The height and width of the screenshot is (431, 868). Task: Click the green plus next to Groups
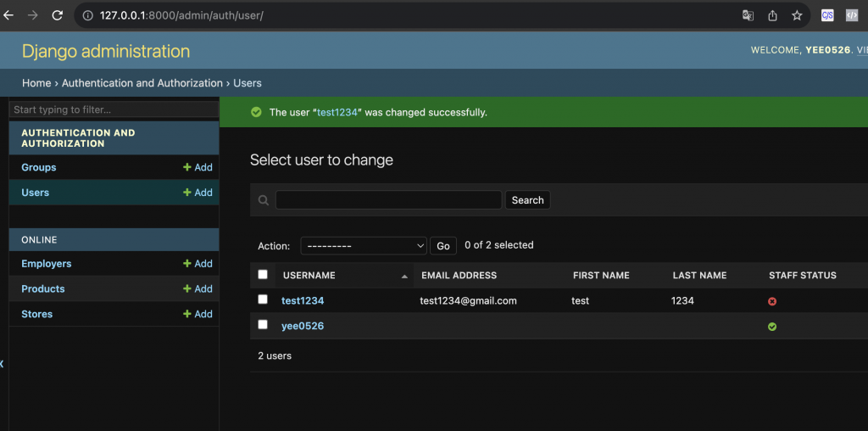[x=187, y=167]
